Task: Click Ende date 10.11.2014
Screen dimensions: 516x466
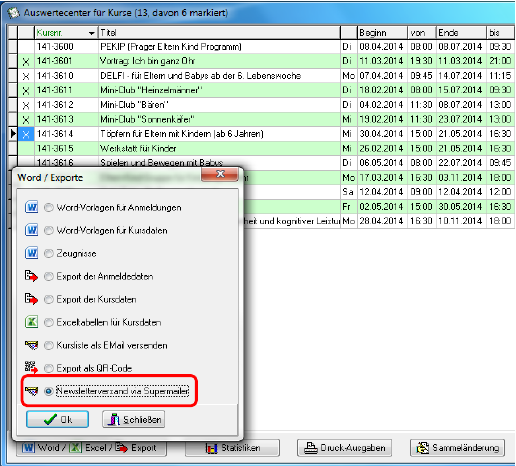Action: (x=460, y=221)
